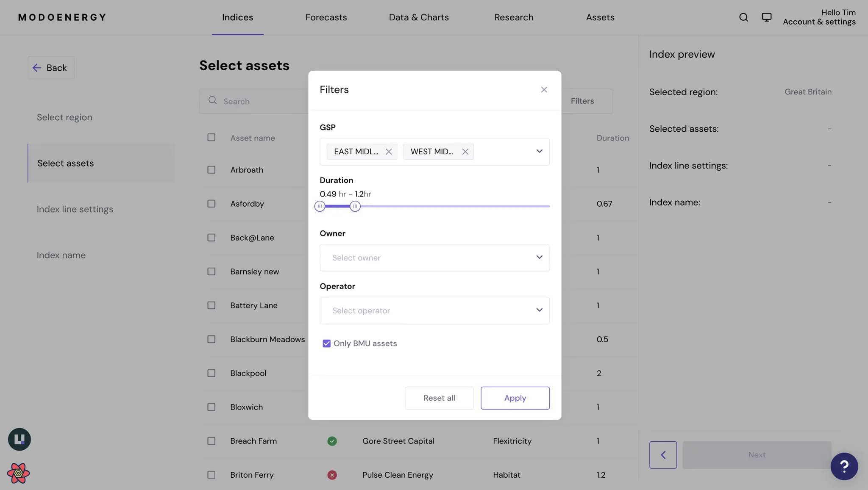Click the Pulse Clean Energy owner cell
The width and height of the screenshot is (868, 490).
[398, 475]
